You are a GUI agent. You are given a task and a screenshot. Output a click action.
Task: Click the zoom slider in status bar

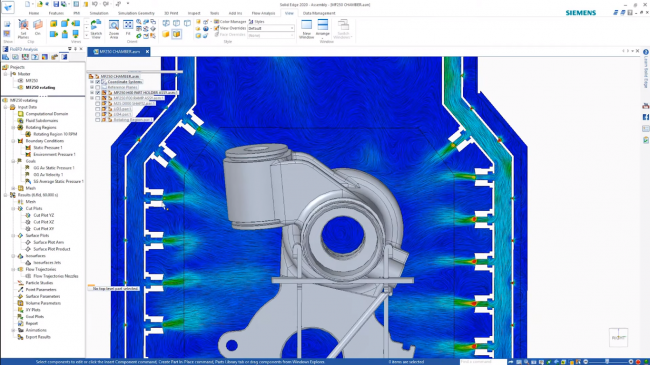tap(607, 362)
